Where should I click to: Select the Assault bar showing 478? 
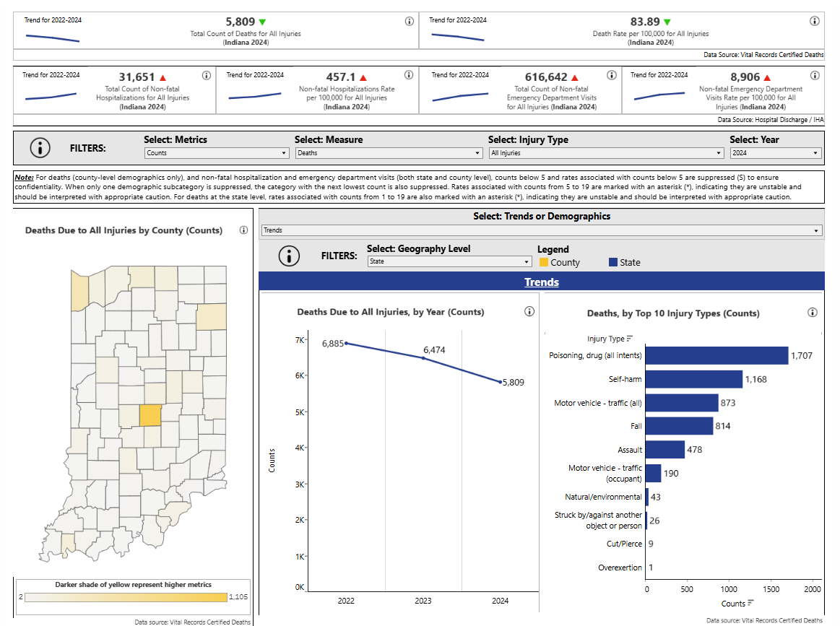[665, 450]
